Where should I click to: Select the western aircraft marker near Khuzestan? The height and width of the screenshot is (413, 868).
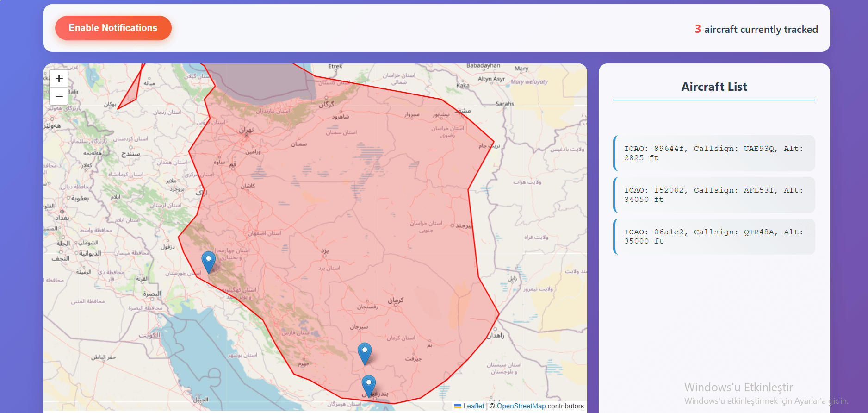point(209,262)
